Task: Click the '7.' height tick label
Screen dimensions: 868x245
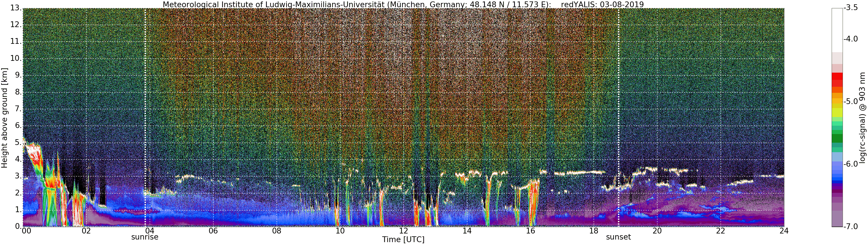Action: 18,109
